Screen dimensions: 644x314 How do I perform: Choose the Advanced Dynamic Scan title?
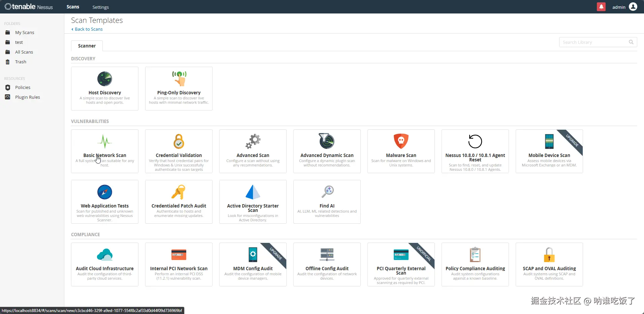click(x=327, y=155)
